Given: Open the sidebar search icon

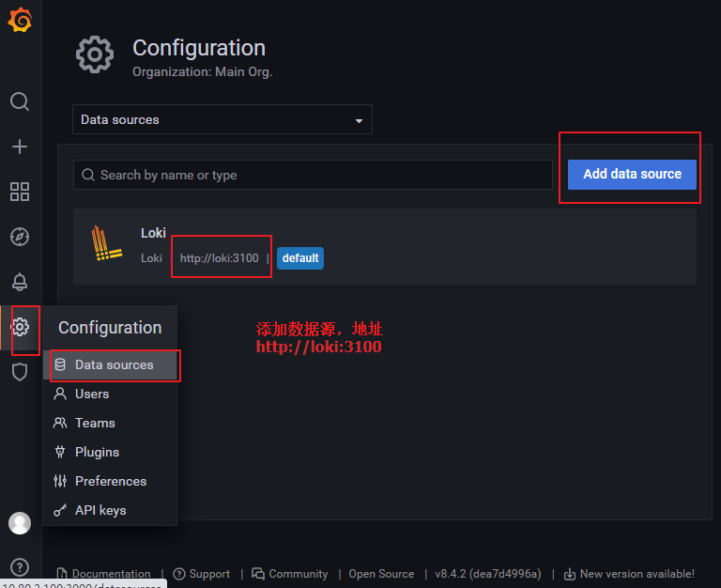Looking at the screenshot, I should click(x=20, y=101).
